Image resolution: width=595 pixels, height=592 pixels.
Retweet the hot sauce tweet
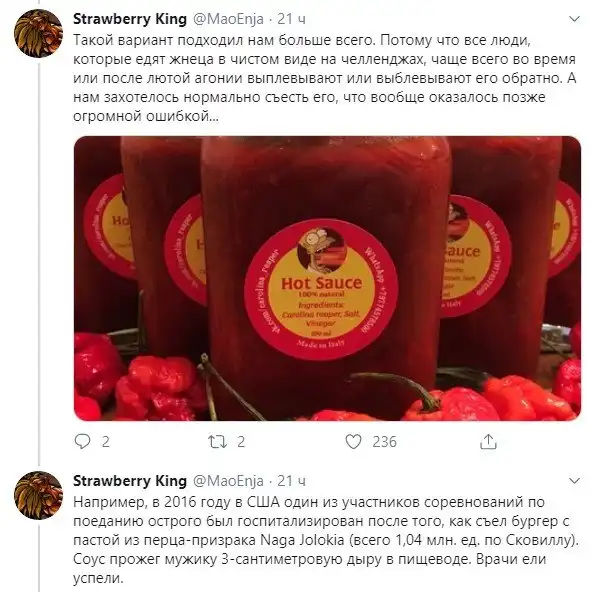click(218, 441)
